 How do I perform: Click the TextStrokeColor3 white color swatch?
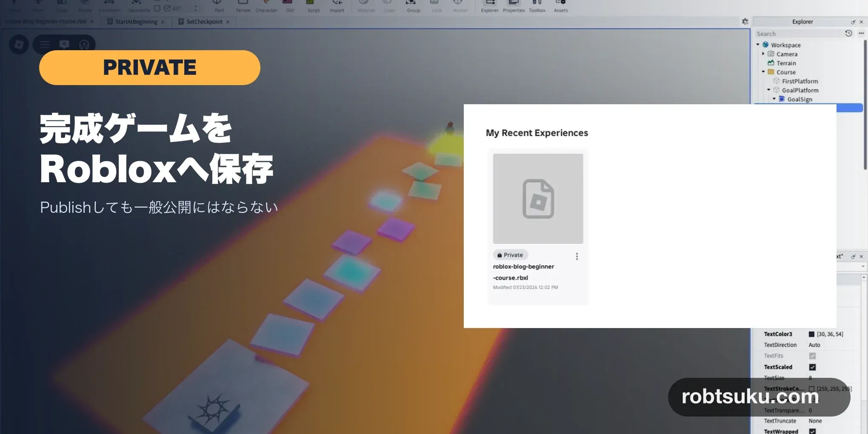pyautogui.click(x=811, y=388)
